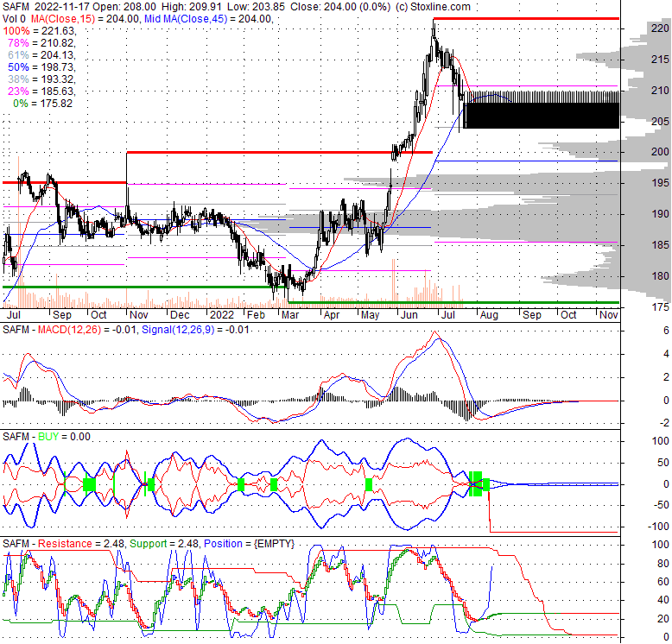Click the 50% = 198.73 Fibonacci level
Screen dimensions: 672x644
pos(41,66)
